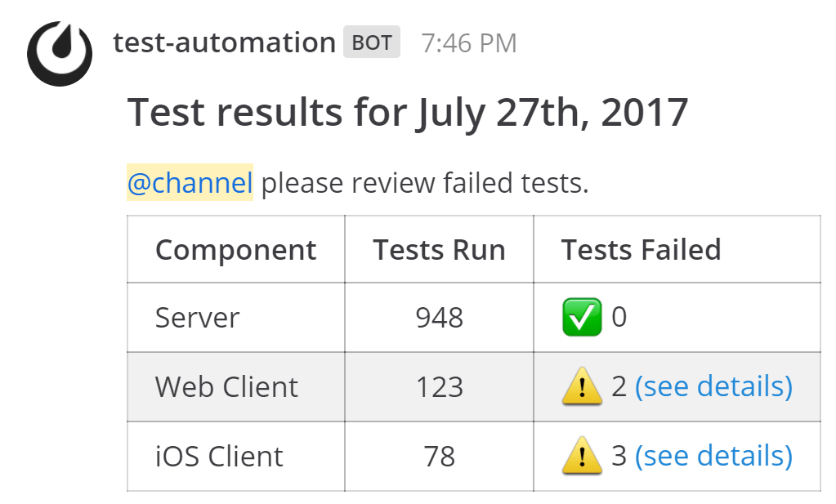This screenshot has height=504, width=836.
Task: Open the @channel mention
Action: click(x=189, y=182)
